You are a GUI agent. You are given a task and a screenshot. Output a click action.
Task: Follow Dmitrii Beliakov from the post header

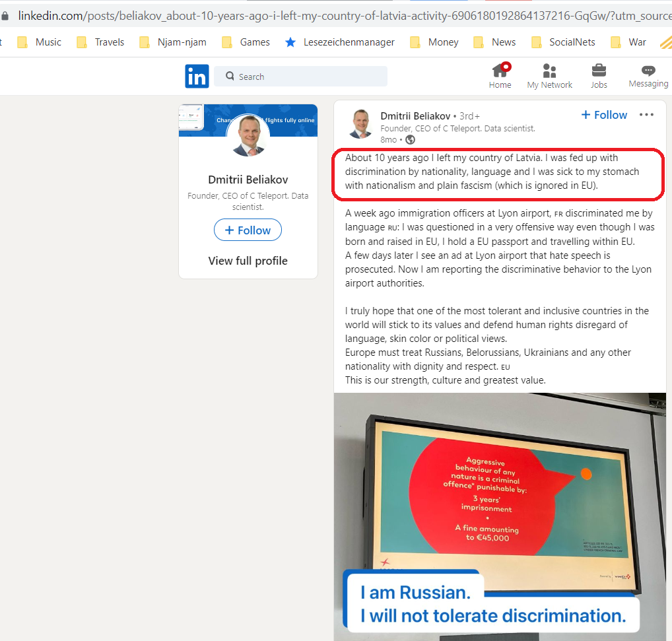point(604,115)
